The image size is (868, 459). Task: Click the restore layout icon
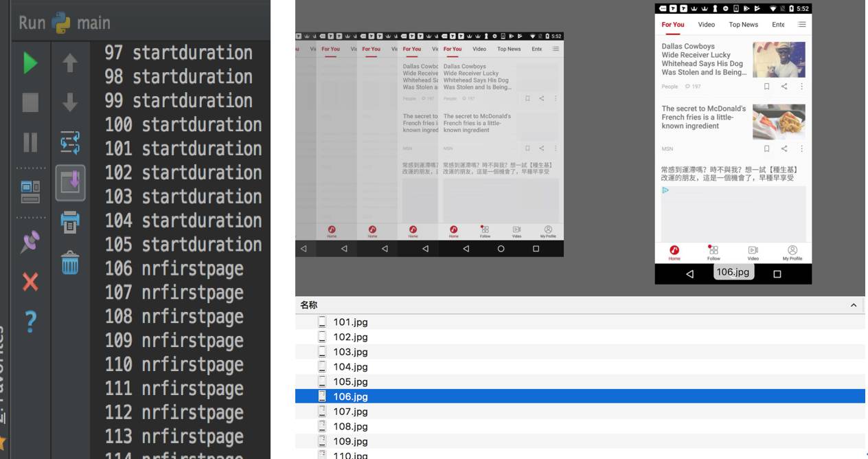30,192
